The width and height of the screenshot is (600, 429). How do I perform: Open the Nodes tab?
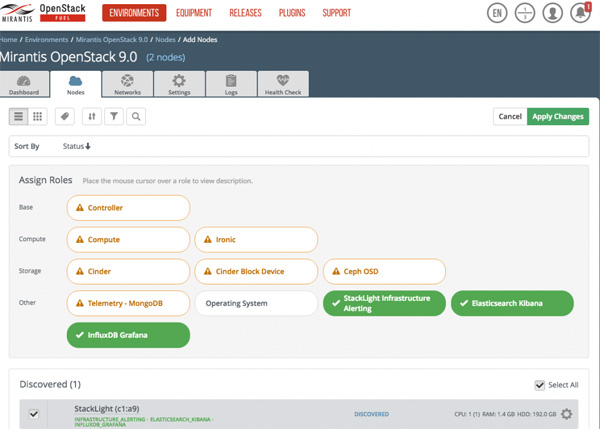pos(76,84)
